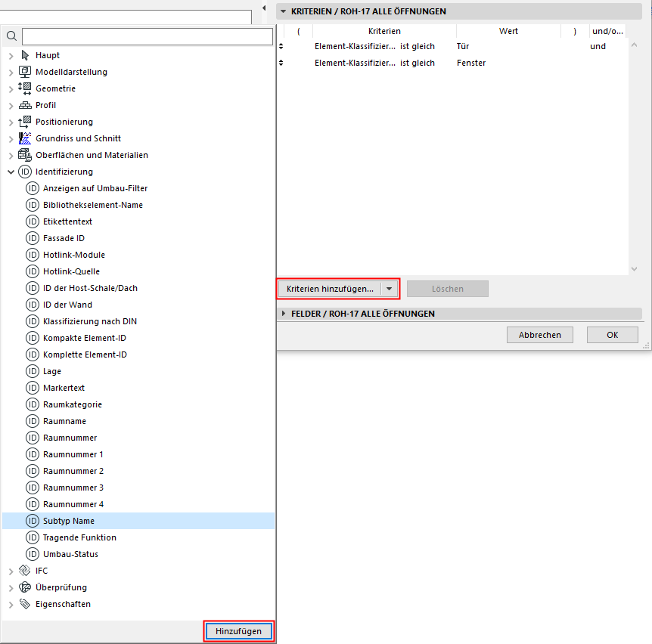Click the ID icon beside Etikettentext
652x644 pixels.
pyautogui.click(x=33, y=221)
